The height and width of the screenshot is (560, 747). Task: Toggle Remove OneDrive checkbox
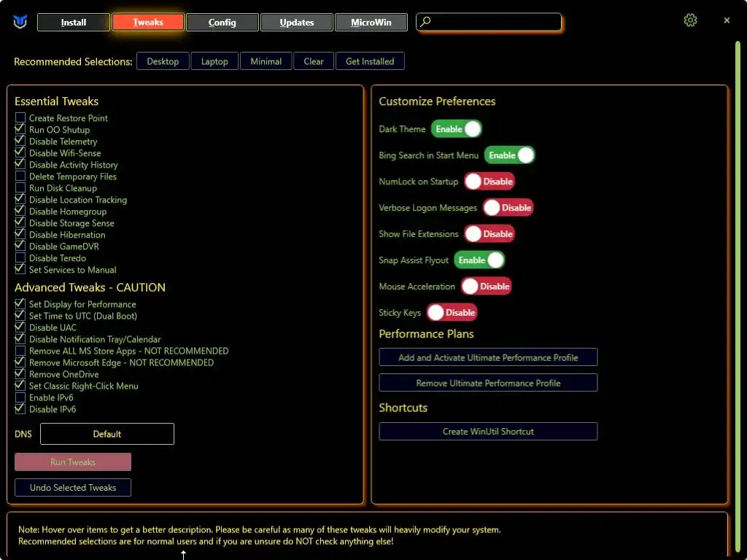[x=20, y=374]
